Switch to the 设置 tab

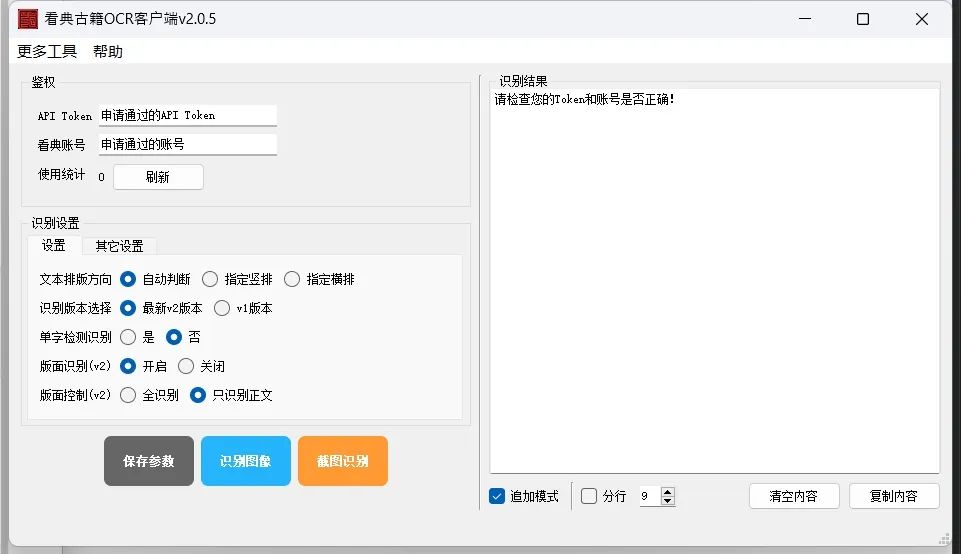54,246
